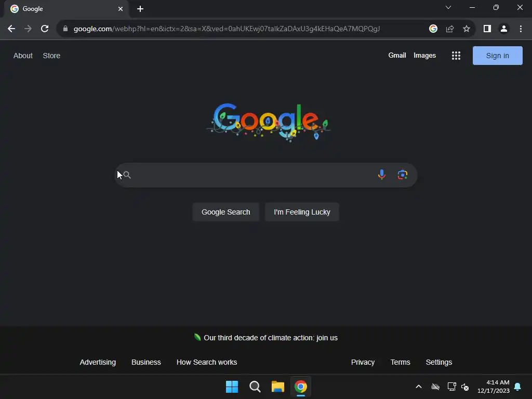Open the Google apps grid

pos(456,56)
